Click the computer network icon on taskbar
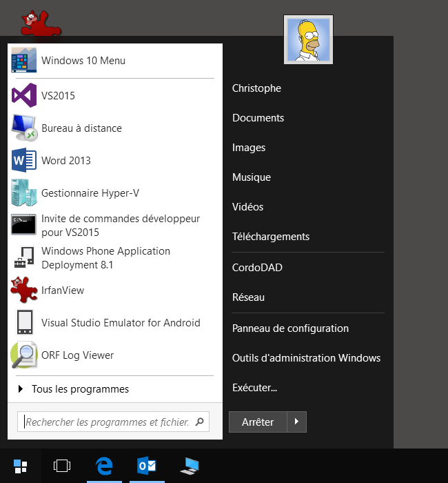 point(190,466)
